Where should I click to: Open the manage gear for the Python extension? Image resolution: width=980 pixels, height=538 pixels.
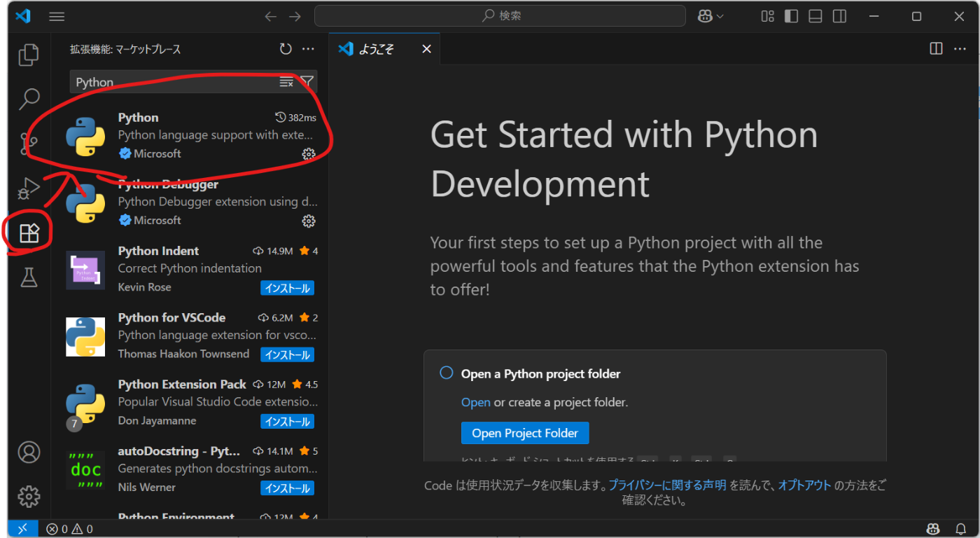point(308,154)
